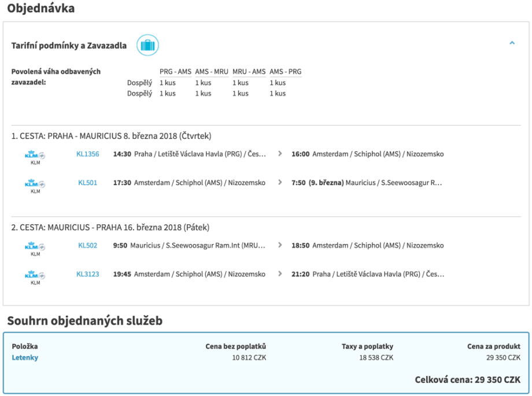This screenshot has width=532, height=396.
Task: Open flight number KL501 link
Action: point(88,183)
